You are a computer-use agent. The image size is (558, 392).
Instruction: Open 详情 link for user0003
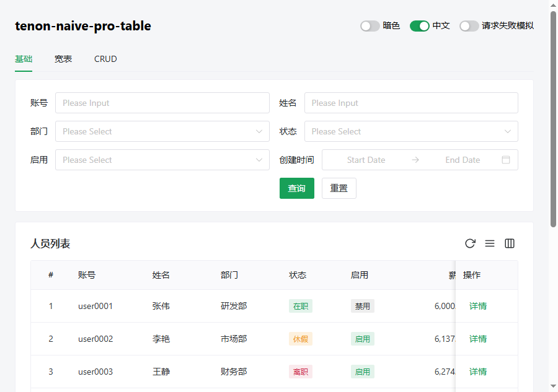tap(478, 372)
